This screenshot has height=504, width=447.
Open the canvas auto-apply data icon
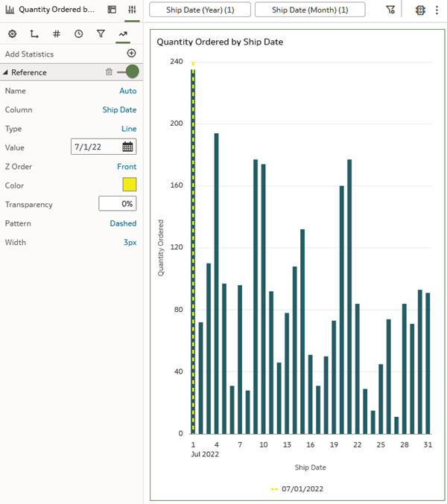pos(420,10)
